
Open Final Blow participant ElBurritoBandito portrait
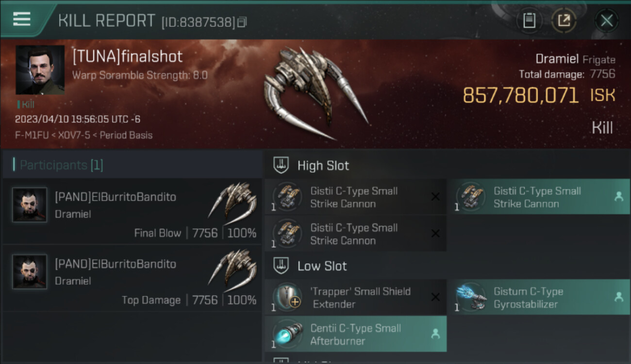tap(30, 205)
